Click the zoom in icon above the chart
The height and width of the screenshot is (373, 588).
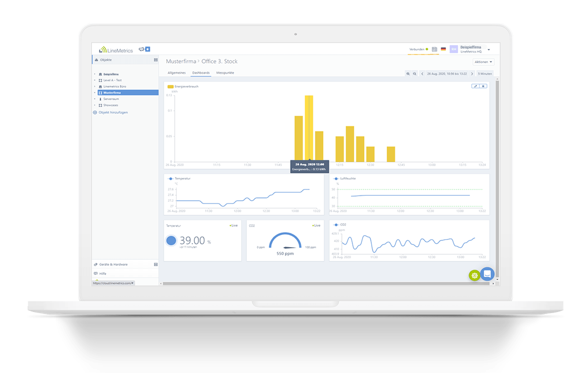[x=409, y=73]
